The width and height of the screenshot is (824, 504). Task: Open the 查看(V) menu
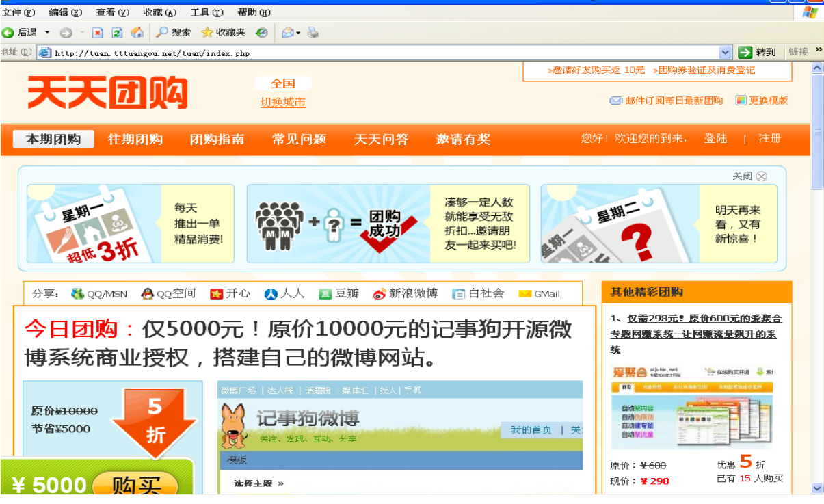[x=112, y=12]
